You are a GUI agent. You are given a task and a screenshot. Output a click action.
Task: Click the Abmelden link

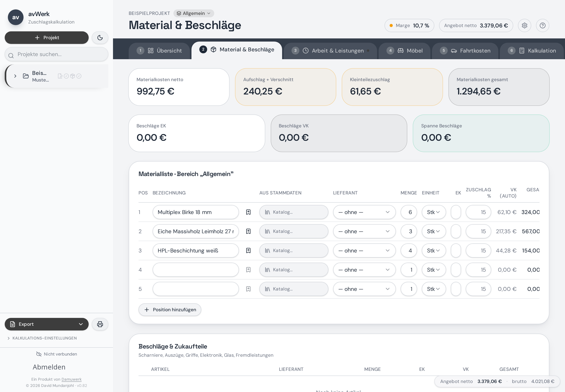click(49, 367)
